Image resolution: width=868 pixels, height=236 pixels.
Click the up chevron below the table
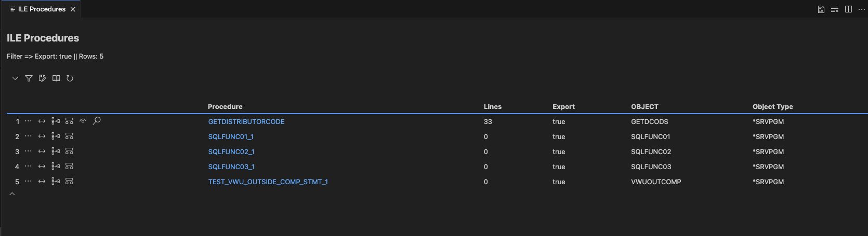click(12, 194)
